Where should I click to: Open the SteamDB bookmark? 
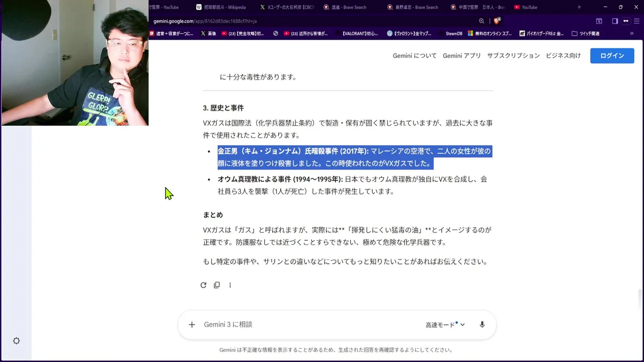point(450,34)
